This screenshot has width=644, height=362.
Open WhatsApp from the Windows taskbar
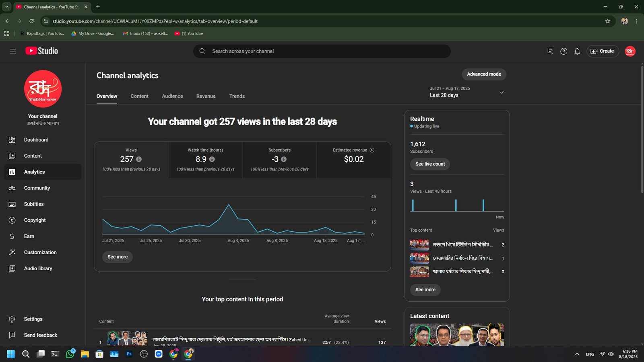coord(70,354)
